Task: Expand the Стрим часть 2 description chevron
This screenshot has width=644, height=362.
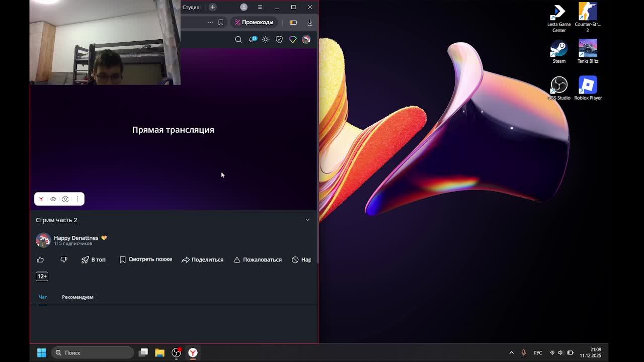Action: click(307, 220)
